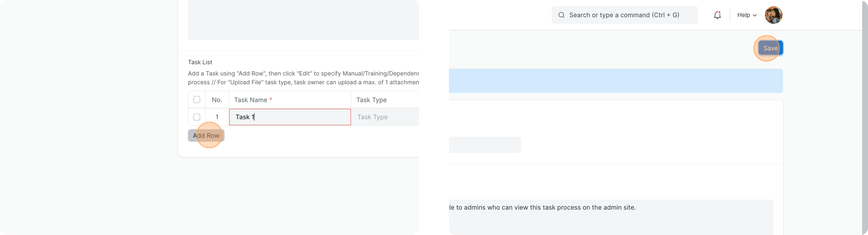Click the No. column header
868x235 pixels.
click(x=217, y=100)
